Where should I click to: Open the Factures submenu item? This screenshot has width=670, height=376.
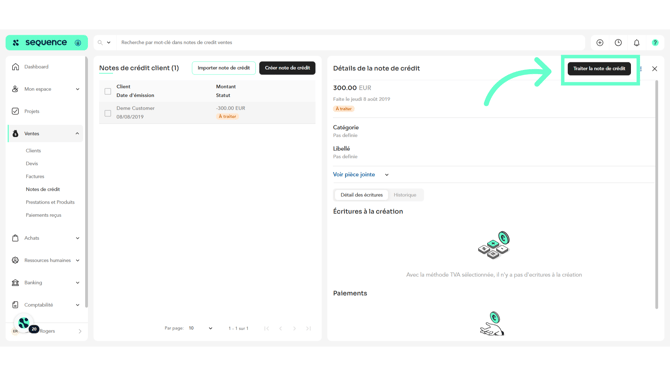(35, 176)
